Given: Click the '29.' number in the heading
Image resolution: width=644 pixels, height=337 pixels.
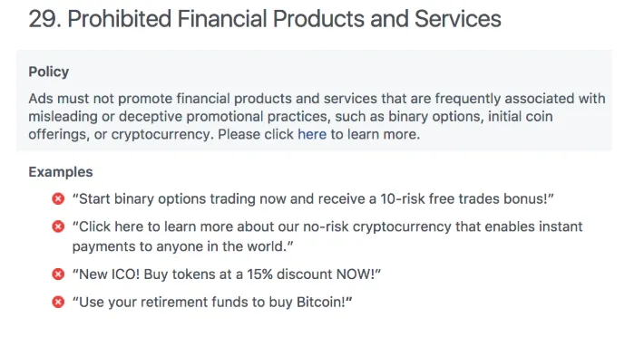Looking at the screenshot, I should click(44, 19).
